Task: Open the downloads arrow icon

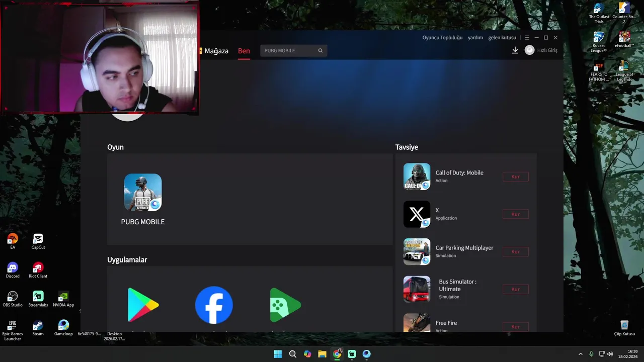Action: point(515,50)
